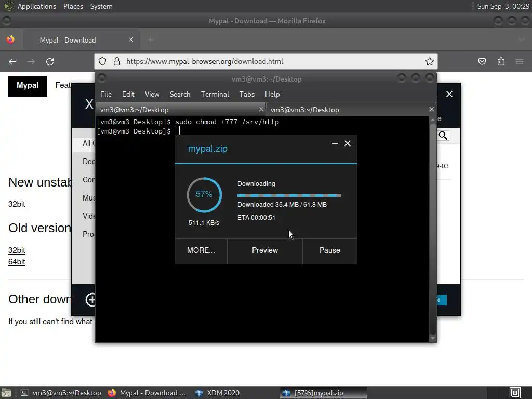Bookmark this page with the star icon
The width and height of the screenshot is (532, 399).
(x=430, y=61)
